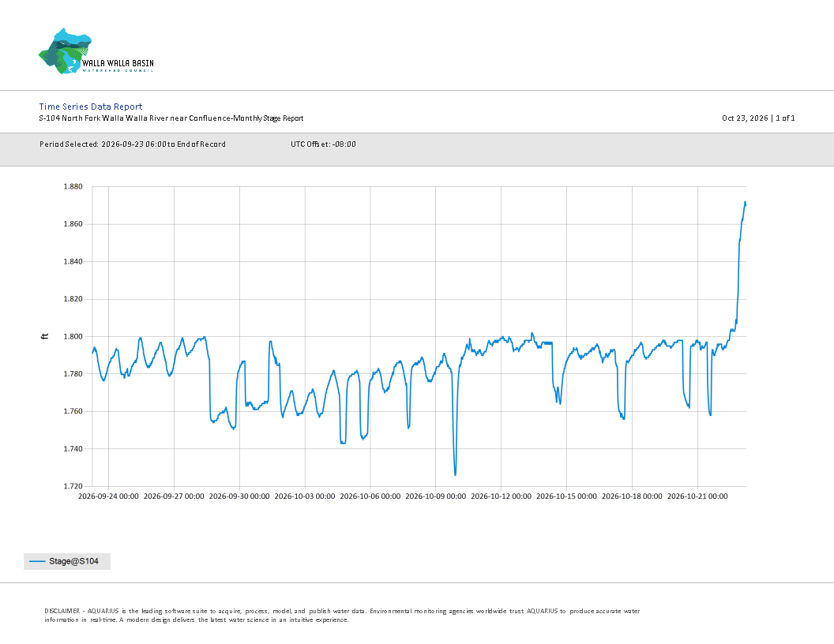Select the 1.760 y-axis tick label

pyautogui.click(x=73, y=411)
